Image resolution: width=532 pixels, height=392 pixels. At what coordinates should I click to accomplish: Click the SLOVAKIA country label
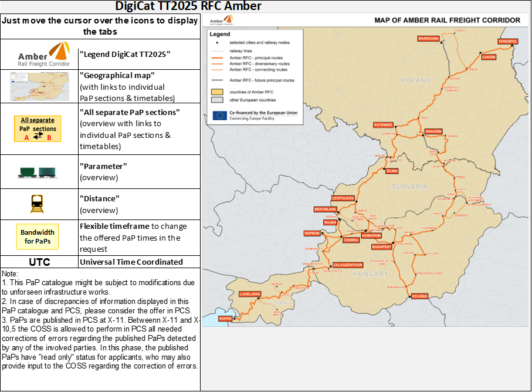tap(409, 187)
